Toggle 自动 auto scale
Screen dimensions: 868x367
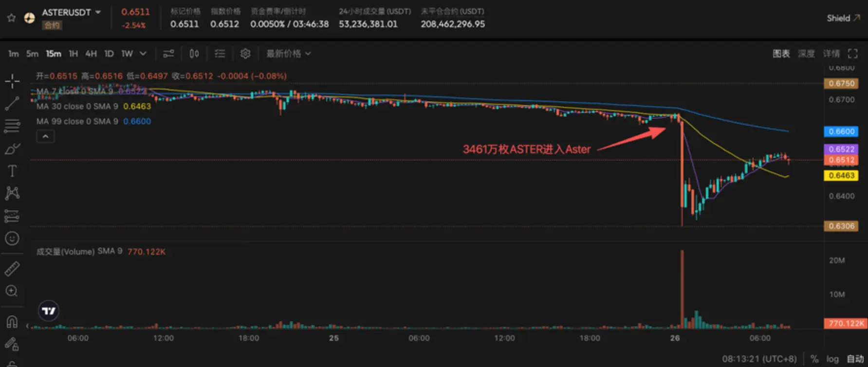(x=855, y=359)
